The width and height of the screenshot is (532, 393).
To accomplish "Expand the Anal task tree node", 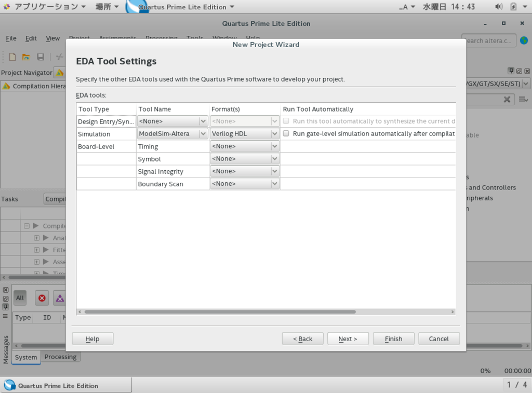I will point(37,238).
